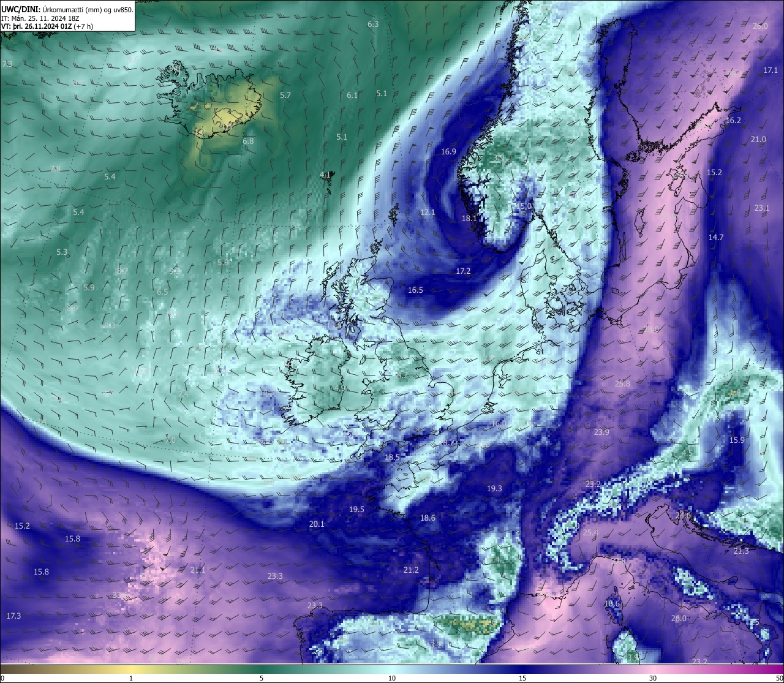The image size is (784, 683).
Task: Click the map value "17.3"
Action: pos(13,616)
